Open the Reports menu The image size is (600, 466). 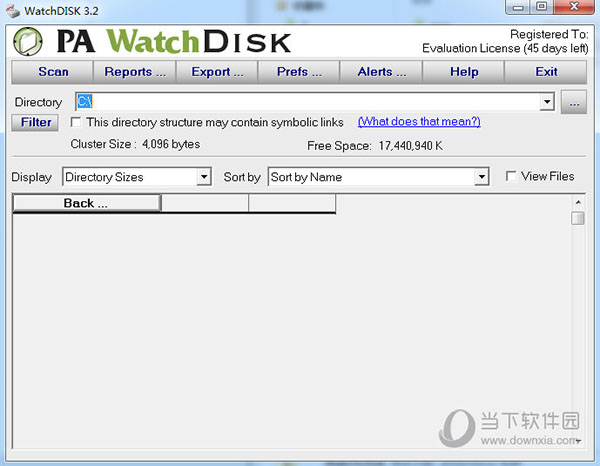click(x=135, y=72)
